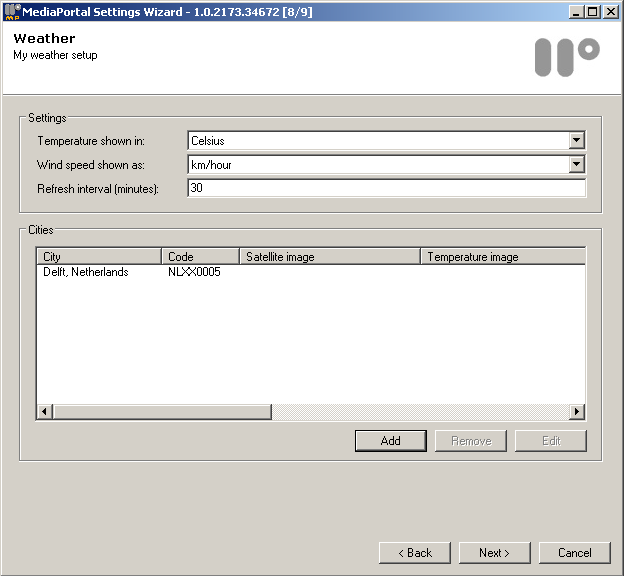This screenshot has height=576, width=624.
Task: Click the Refresh interval minutes field
Action: [x=386, y=188]
